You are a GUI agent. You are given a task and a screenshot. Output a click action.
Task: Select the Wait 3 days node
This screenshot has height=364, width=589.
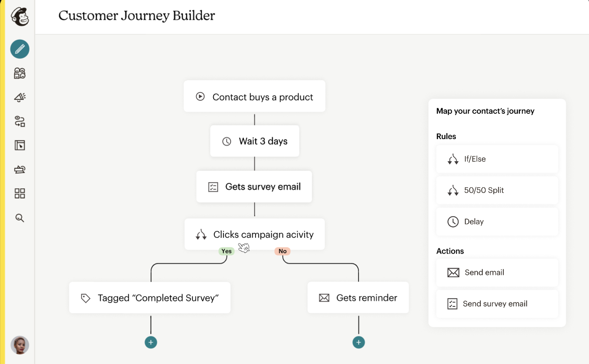click(254, 141)
